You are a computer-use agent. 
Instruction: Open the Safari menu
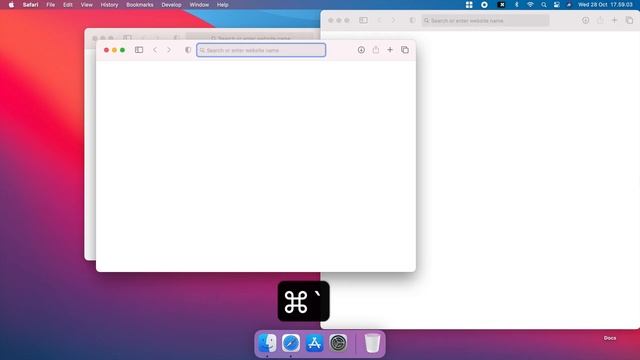[x=31, y=5]
